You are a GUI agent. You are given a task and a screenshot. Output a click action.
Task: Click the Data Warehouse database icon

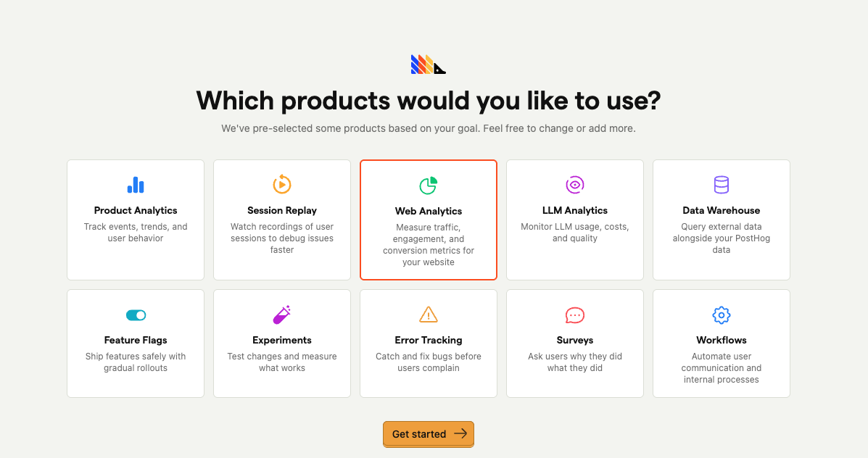pos(721,185)
